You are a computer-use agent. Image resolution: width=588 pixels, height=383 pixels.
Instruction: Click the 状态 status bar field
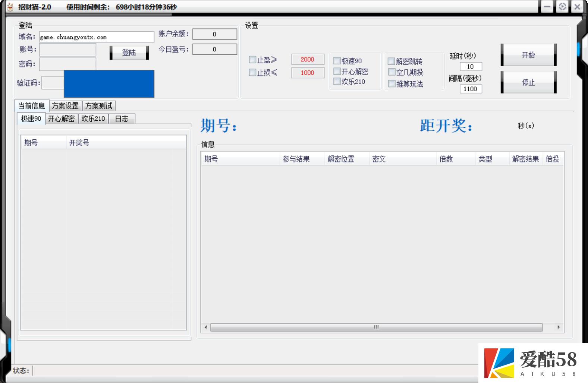pos(255,370)
